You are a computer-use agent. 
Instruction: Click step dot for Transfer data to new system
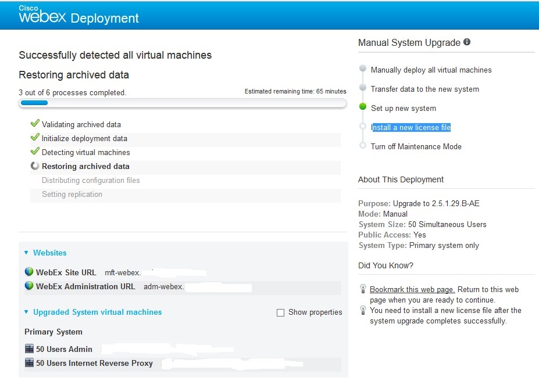coord(363,87)
